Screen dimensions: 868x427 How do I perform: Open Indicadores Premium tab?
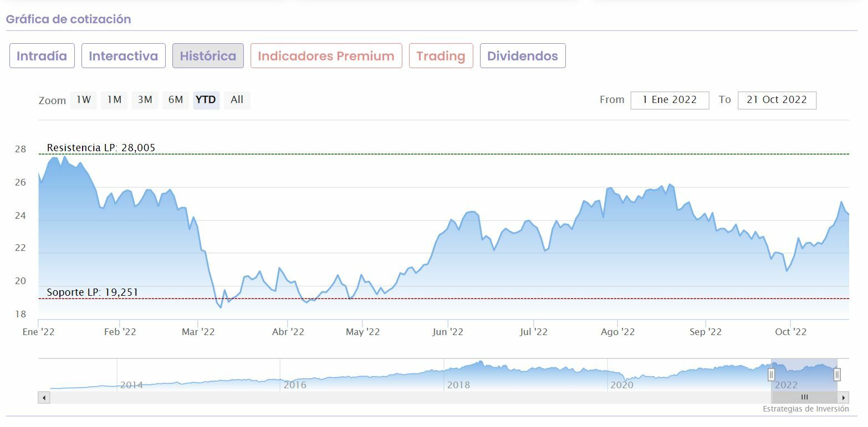coord(326,56)
